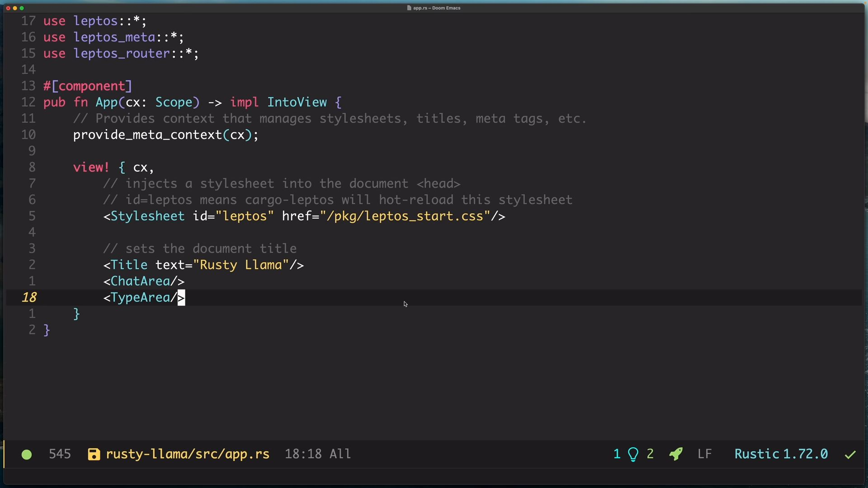
Task: Click the #[component] attribute line
Action: coord(88,86)
